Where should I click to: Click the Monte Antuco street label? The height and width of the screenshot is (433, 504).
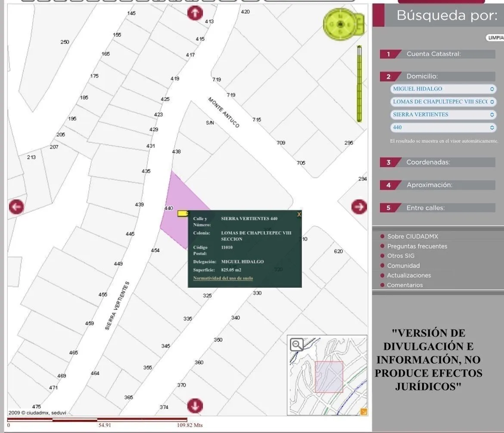224,112
